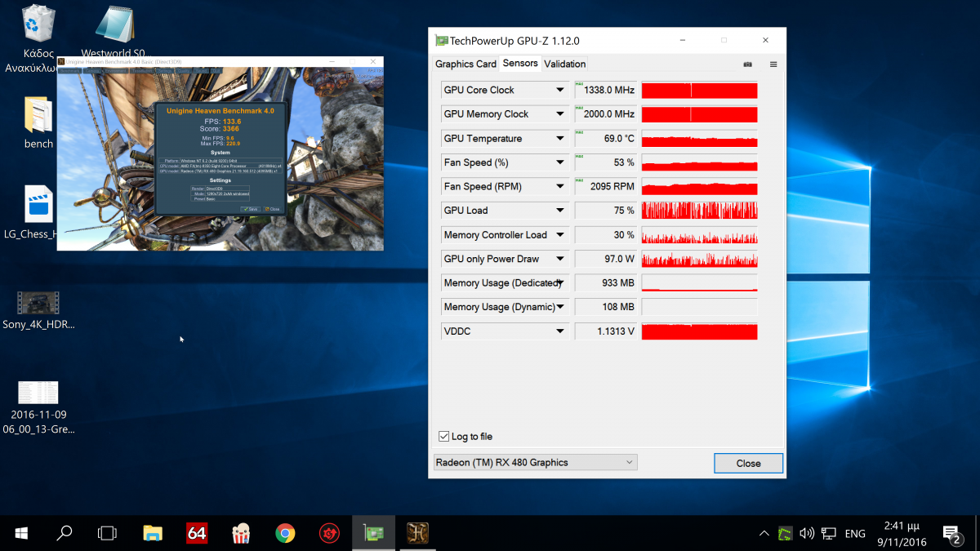Open Memory Controller Load dropdown
Screen dimensions: 980x551
coord(560,235)
